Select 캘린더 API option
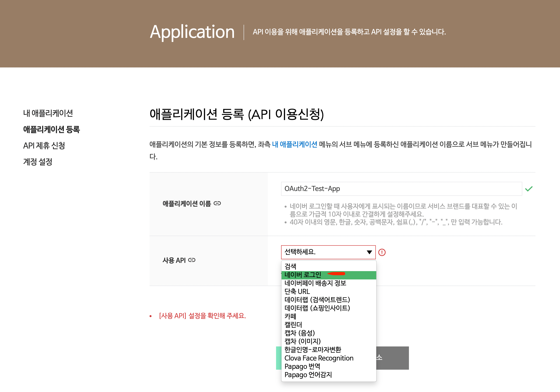This screenshot has height=392, width=560. pyautogui.click(x=293, y=325)
